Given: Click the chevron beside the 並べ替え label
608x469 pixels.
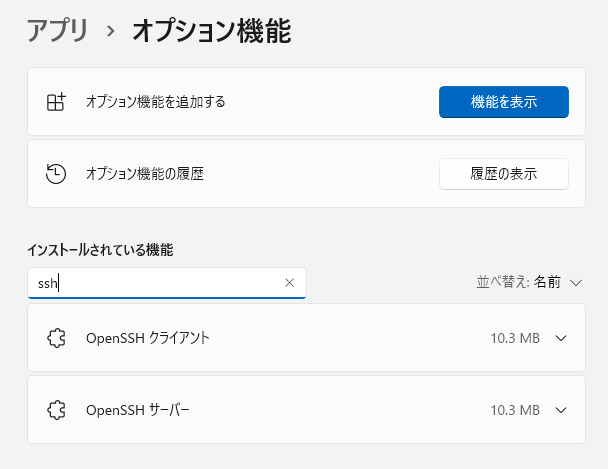Looking at the screenshot, I should coord(575,283).
